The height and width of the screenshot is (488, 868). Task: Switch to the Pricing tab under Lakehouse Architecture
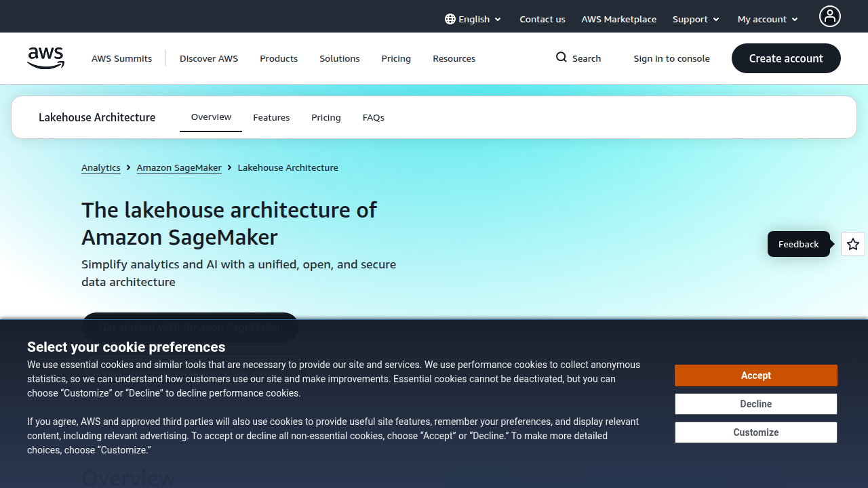click(x=326, y=117)
